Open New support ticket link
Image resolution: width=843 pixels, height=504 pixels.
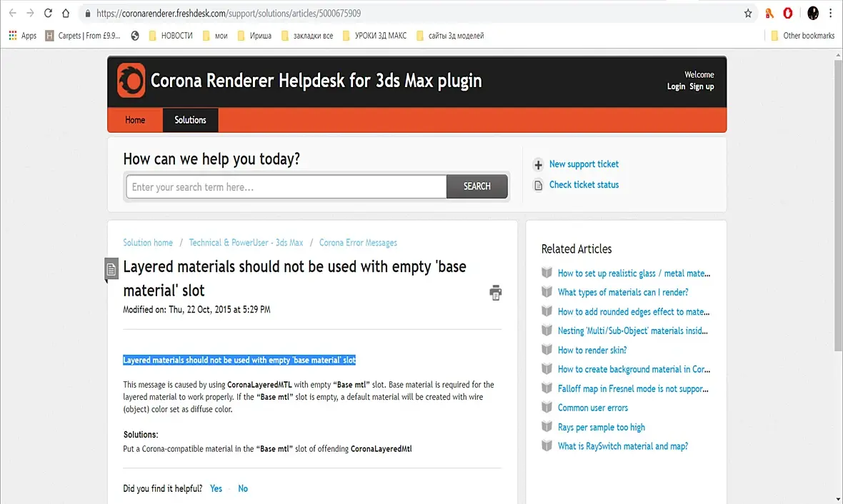[x=584, y=164]
